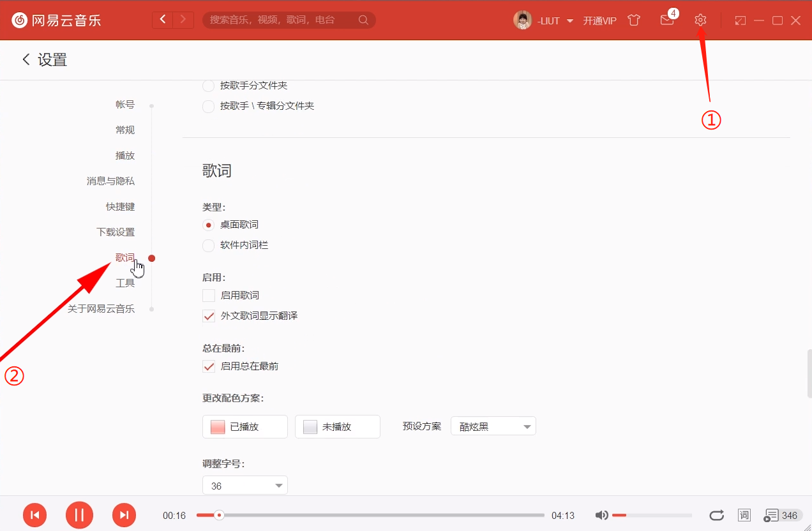812x531 pixels.
Task: Go back using the 设置 back arrow
Action: (25, 59)
